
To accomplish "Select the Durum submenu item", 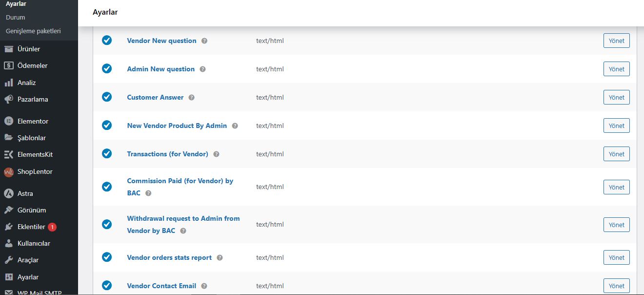I will [x=16, y=18].
